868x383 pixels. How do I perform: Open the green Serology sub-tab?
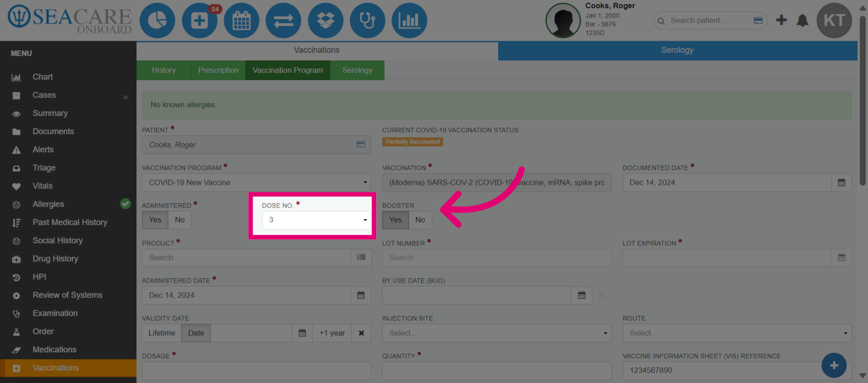[357, 70]
